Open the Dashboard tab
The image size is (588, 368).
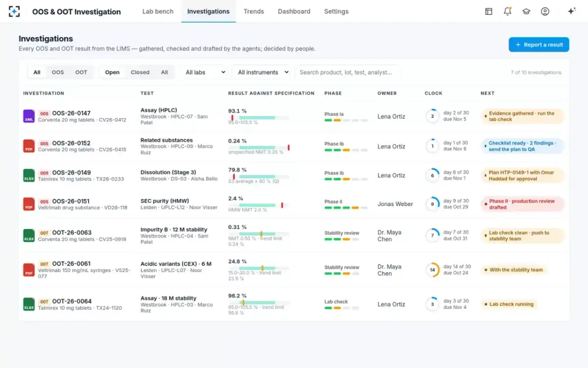pos(294,11)
